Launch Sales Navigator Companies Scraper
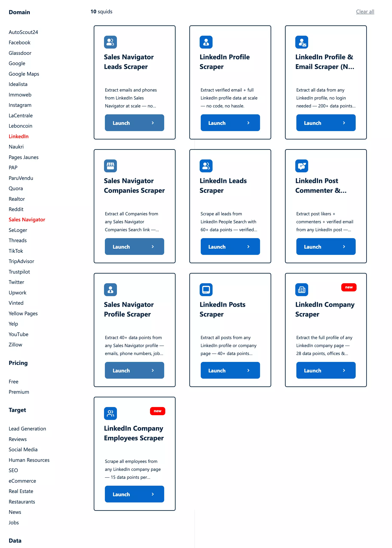This screenshot has width=392, height=548. point(135,247)
